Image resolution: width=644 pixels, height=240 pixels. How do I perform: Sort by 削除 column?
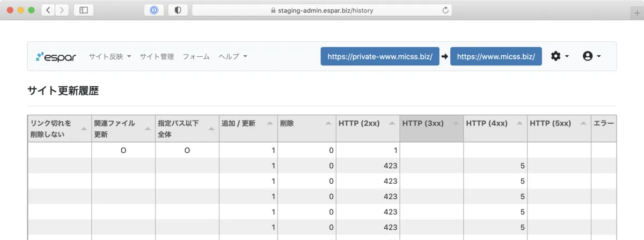point(306,129)
